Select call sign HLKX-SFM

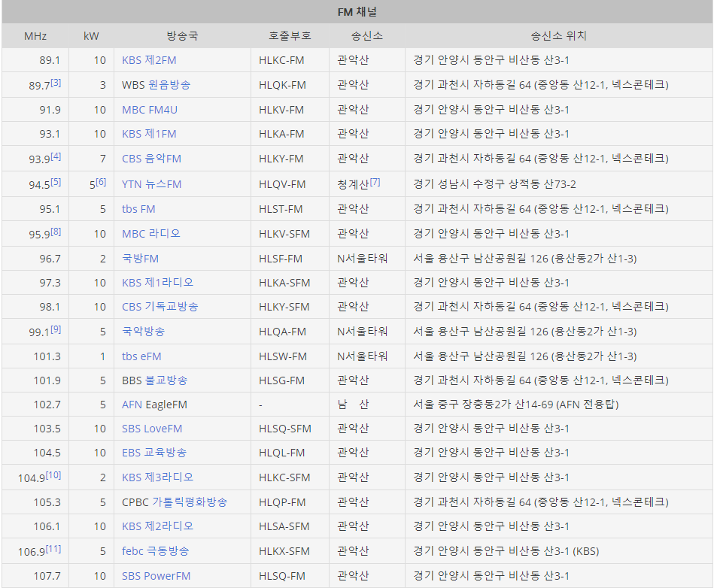[x=284, y=551]
